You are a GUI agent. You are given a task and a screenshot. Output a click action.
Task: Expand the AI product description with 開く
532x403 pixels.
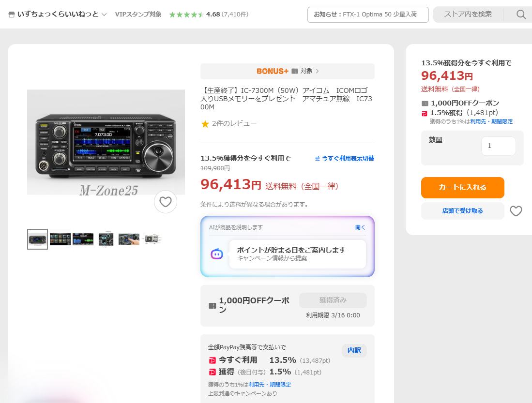pyautogui.click(x=360, y=227)
